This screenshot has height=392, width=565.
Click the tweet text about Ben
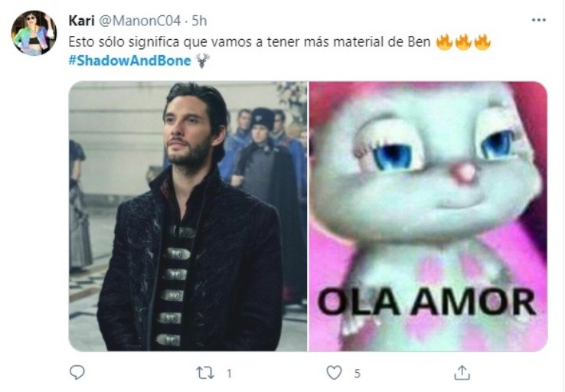tap(250, 42)
